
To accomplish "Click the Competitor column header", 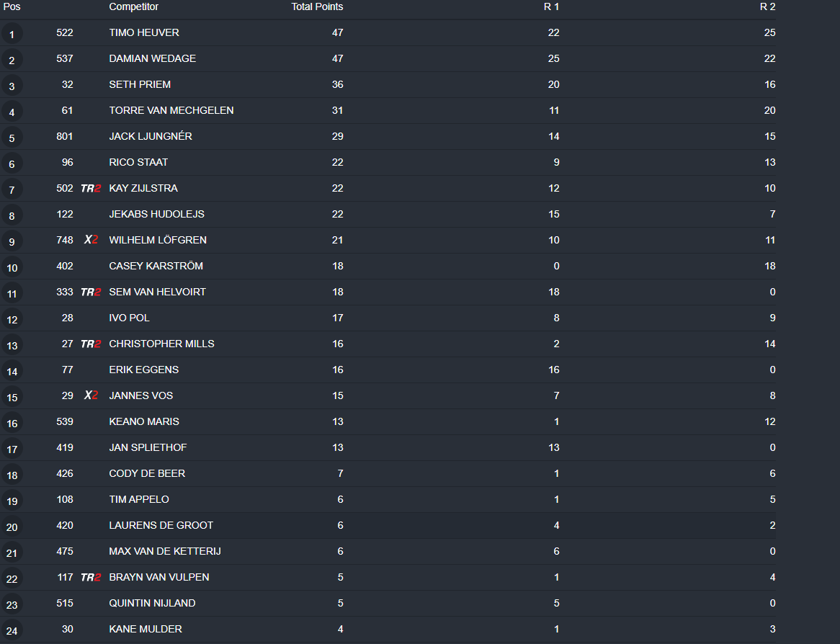I will click(133, 7).
